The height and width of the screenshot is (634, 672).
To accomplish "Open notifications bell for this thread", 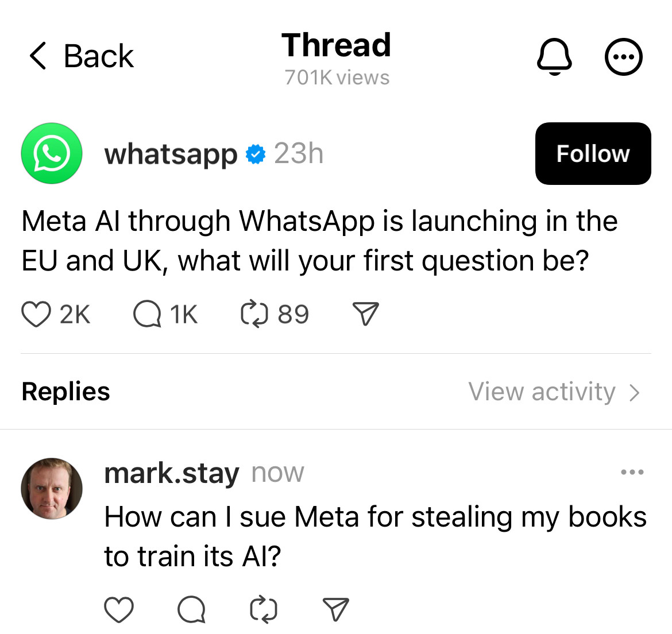I will 554,56.
